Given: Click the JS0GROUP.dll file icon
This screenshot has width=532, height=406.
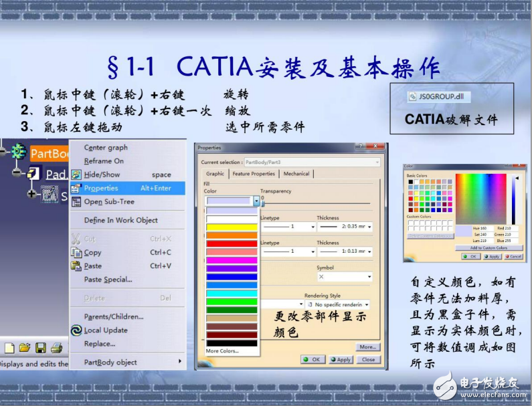Looking at the screenshot, I should pos(412,96).
